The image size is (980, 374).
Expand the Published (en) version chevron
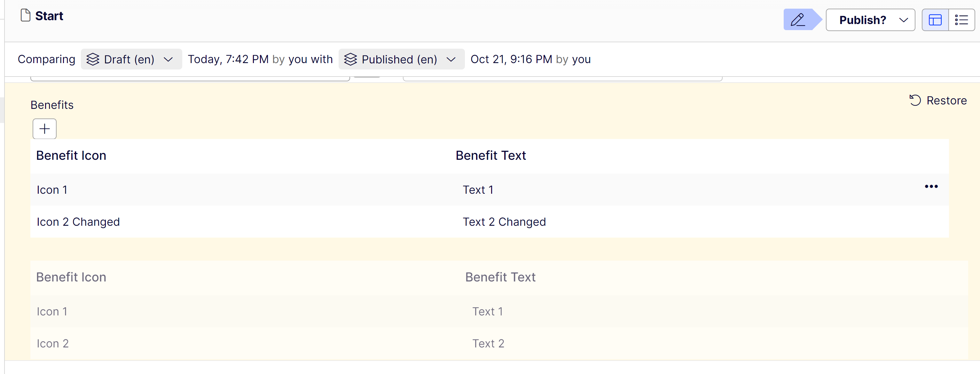451,60
